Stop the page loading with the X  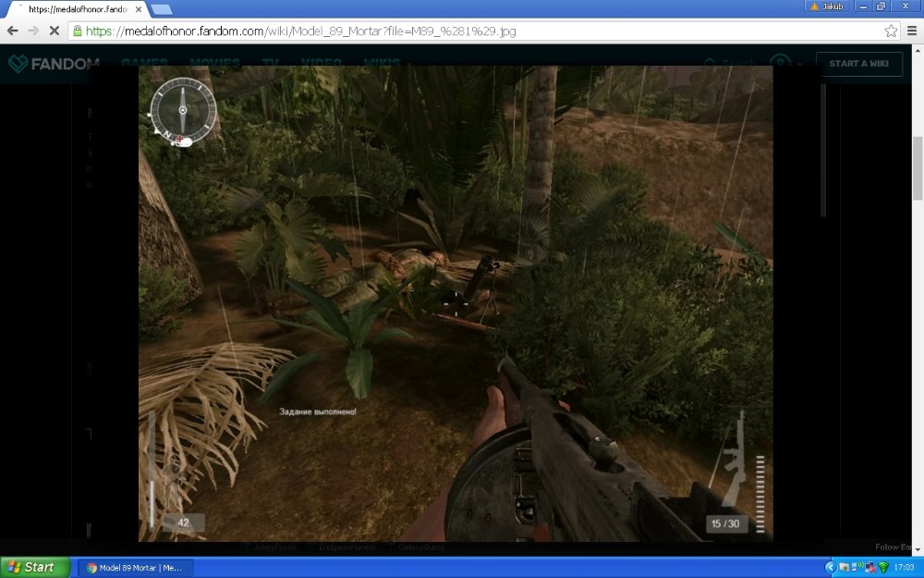[x=55, y=31]
